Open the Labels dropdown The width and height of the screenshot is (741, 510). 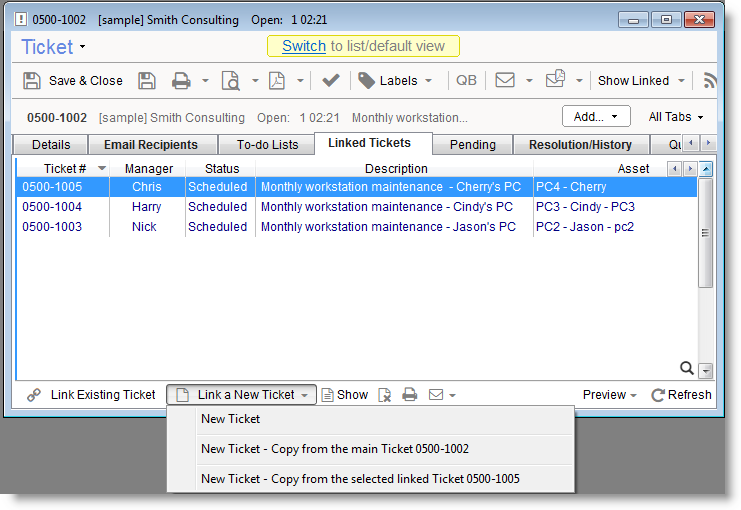tap(397, 81)
